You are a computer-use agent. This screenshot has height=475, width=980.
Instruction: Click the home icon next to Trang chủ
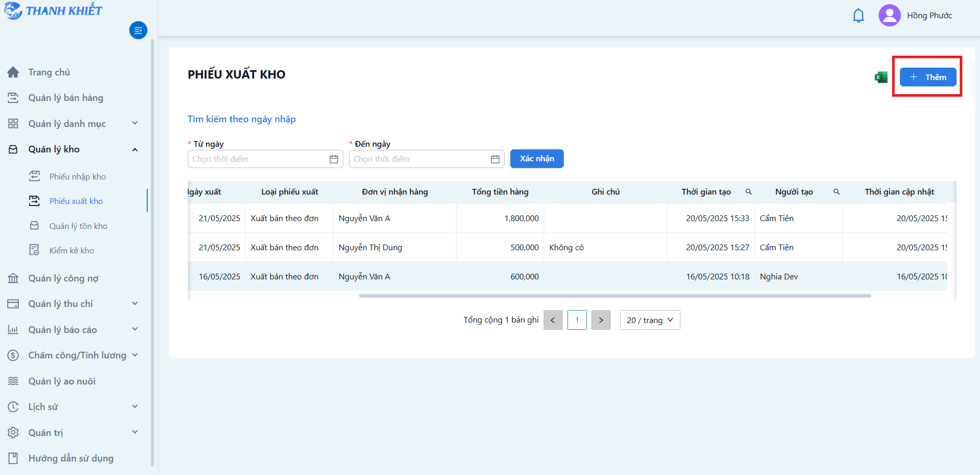coord(14,72)
